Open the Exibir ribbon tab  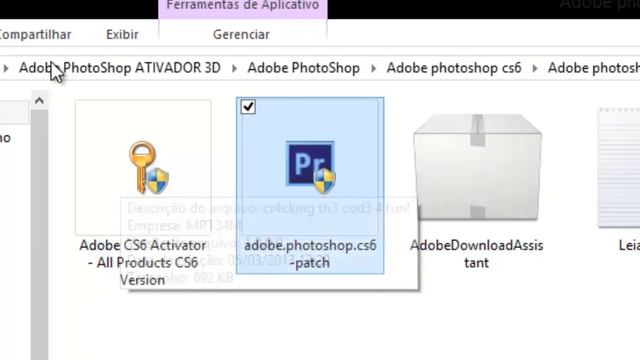click(122, 35)
